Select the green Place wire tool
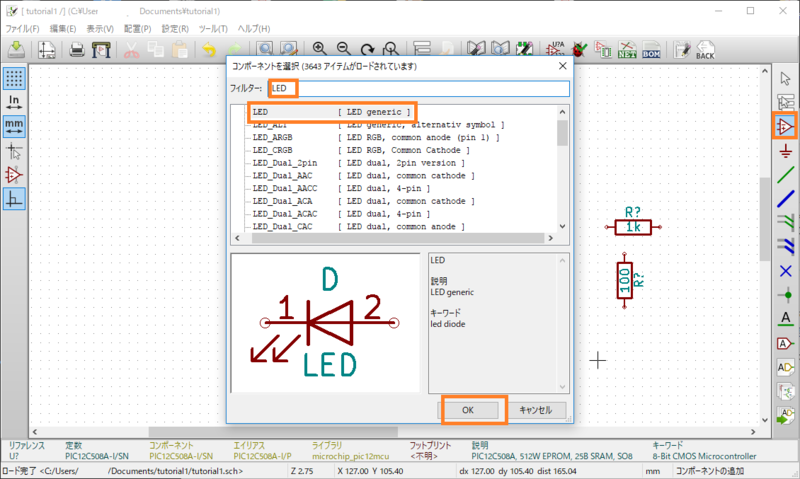800x479 pixels. (786, 174)
